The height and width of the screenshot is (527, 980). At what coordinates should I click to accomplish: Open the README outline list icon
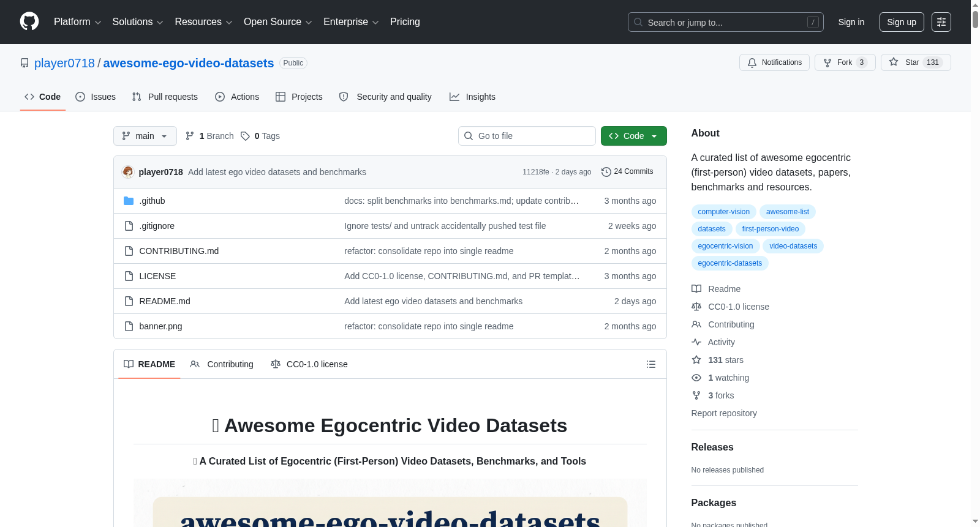coord(651,364)
